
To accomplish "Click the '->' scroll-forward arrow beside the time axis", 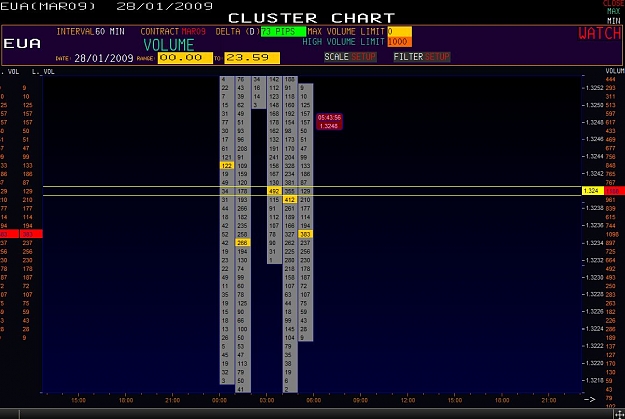I will point(590,399).
